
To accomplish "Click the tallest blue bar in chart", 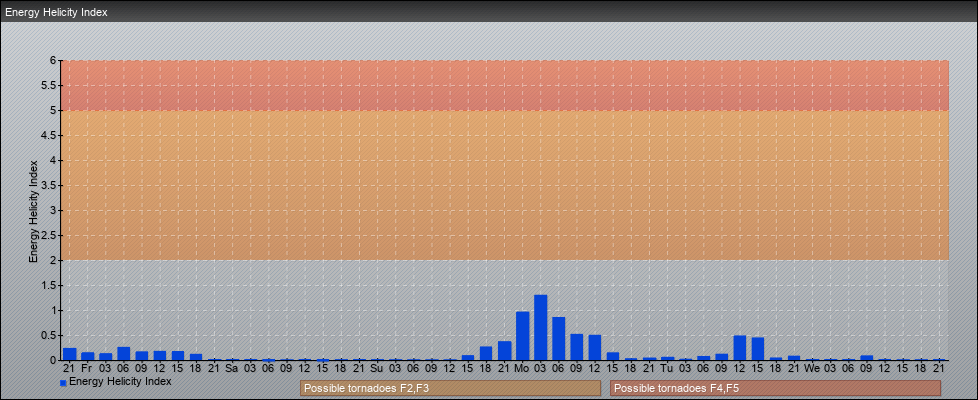I will [x=541, y=328].
